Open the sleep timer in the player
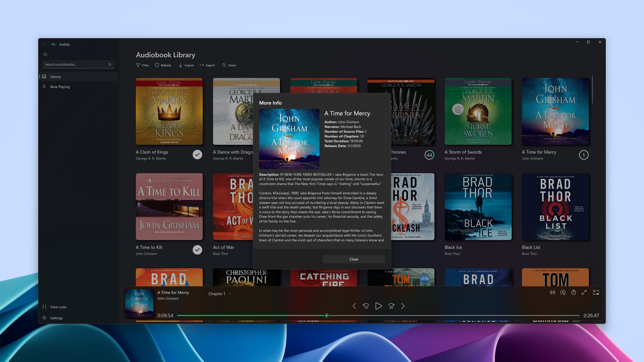Viewport: 644px width, 362px height. tap(574, 292)
